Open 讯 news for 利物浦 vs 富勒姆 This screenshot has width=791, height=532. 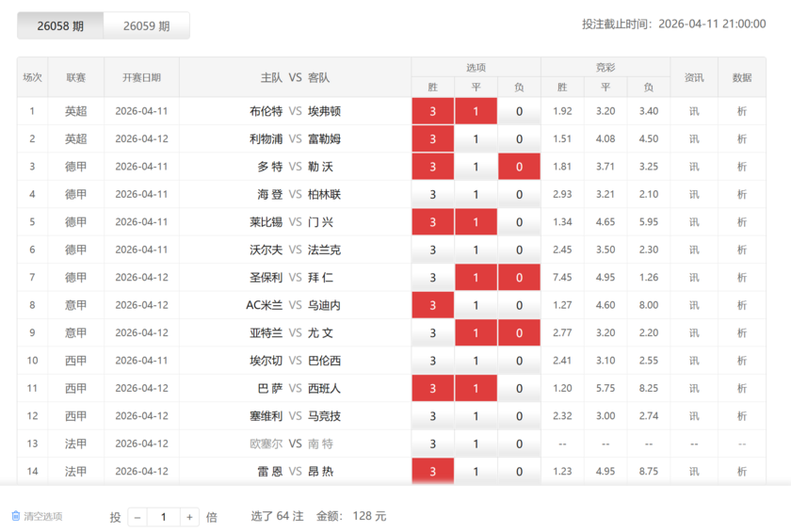pyautogui.click(x=694, y=138)
